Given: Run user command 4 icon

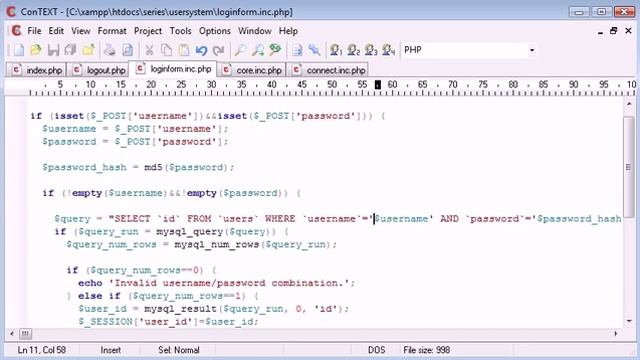Looking at the screenshot, I should coord(389,50).
